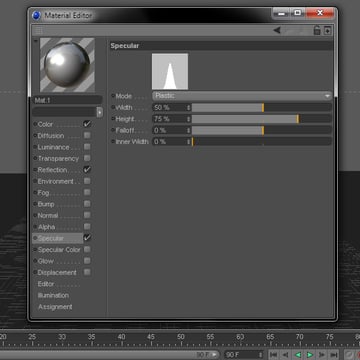Enable the Normal channel checkbox
The image size is (360, 360).
point(87,215)
